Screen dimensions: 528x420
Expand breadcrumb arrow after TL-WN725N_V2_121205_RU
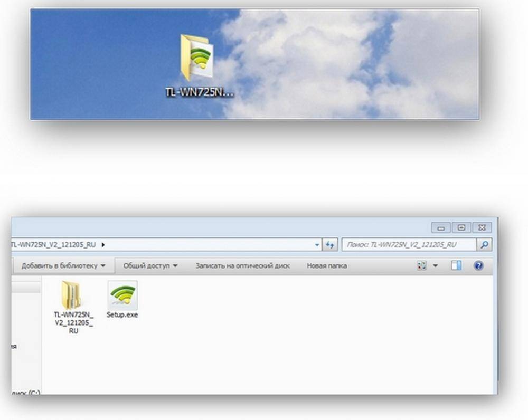(x=103, y=245)
